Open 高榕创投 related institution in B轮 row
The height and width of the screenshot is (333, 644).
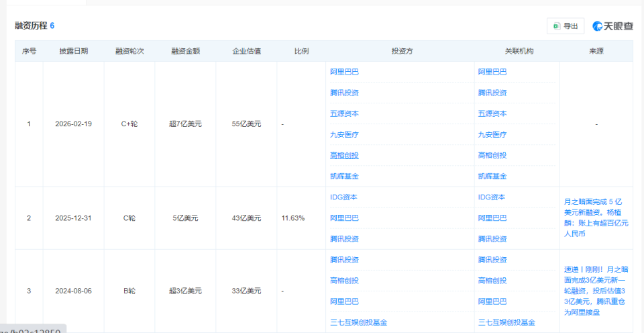492,281
